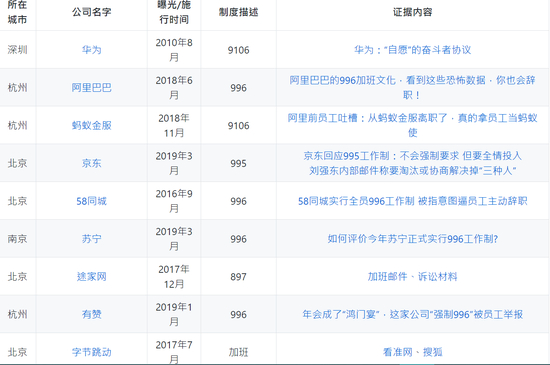
Task: Select the 2018年11月 date cell
Action: click(x=174, y=126)
